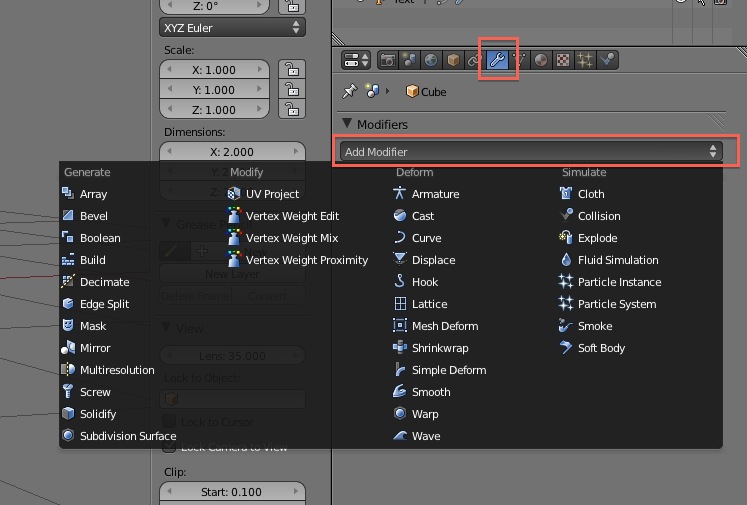Open the Scene properties tab icon

(409, 60)
